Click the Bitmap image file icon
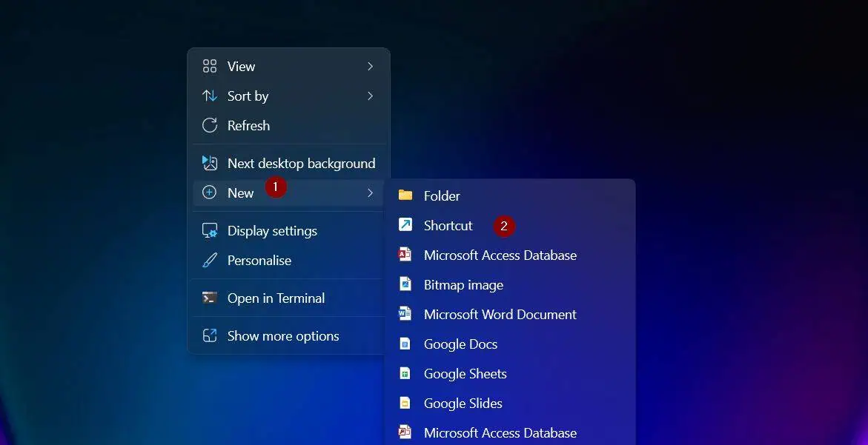868x445 pixels. click(405, 284)
